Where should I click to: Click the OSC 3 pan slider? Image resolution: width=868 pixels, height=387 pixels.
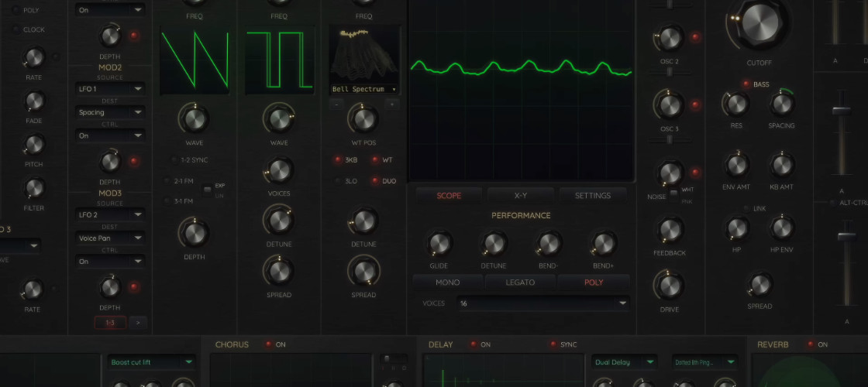tap(670, 139)
